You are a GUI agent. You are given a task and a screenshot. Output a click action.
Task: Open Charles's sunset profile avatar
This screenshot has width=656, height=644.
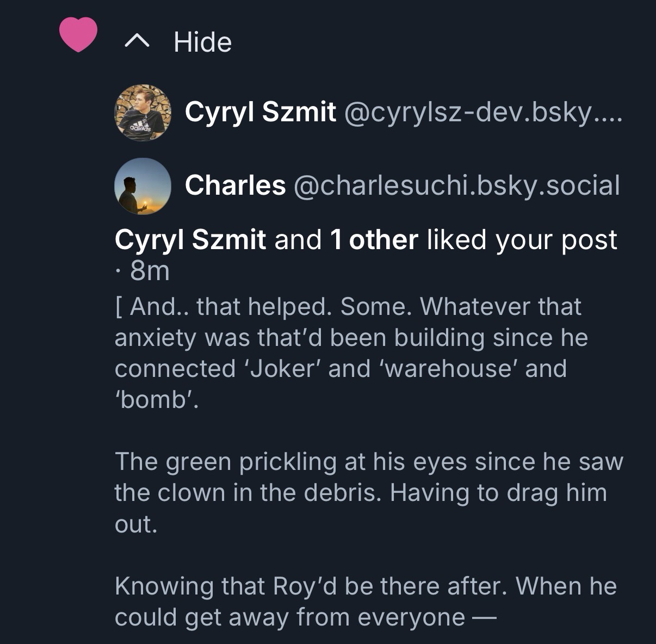point(143,186)
